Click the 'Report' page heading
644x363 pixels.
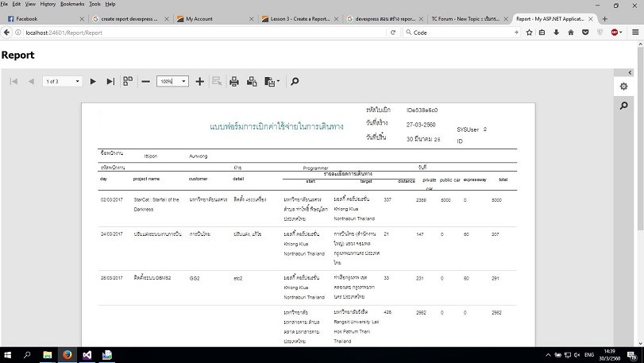pos(17,55)
